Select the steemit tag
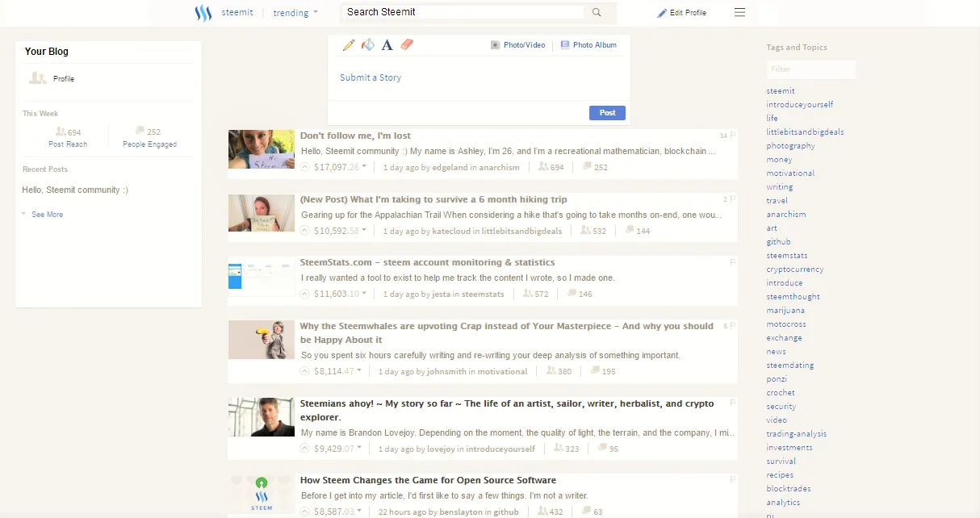 coord(781,90)
